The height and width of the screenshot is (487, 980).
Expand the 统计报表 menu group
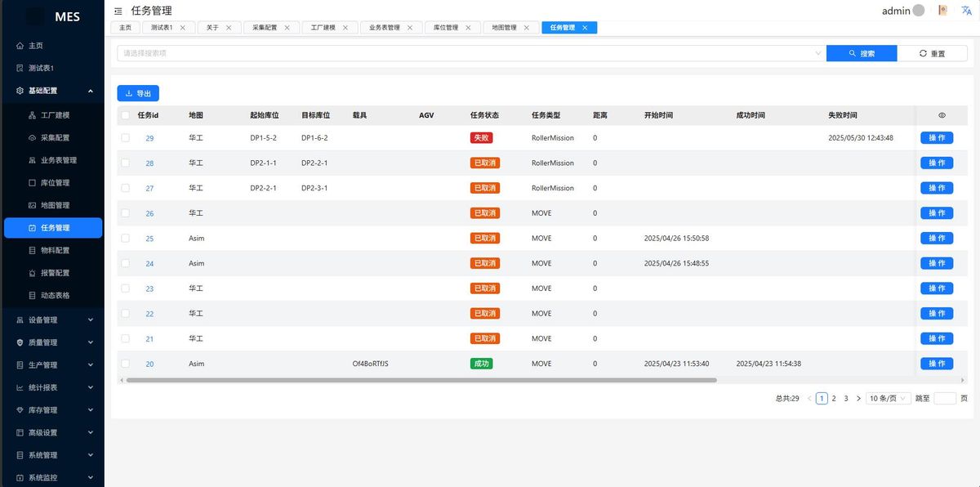point(52,387)
